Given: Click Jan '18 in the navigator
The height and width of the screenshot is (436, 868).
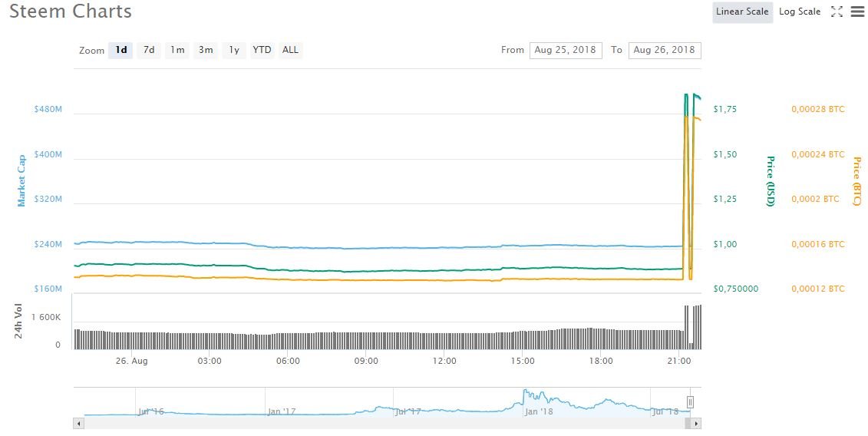Looking at the screenshot, I should [x=540, y=411].
